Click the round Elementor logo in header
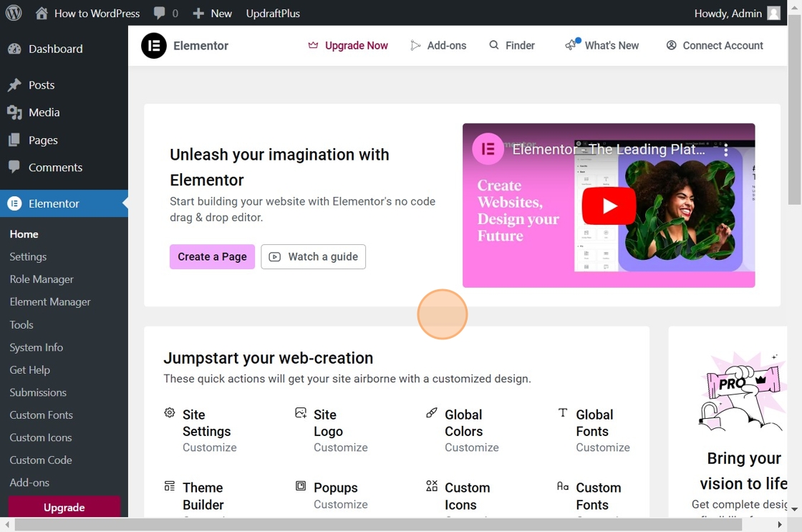The height and width of the screenshot is (532, 802). [x=154, y=46]
